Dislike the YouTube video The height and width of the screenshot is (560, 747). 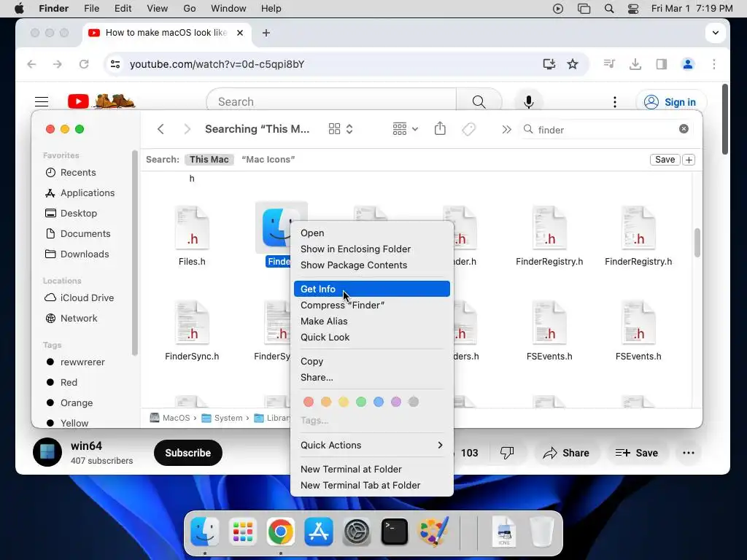tap(507, 453)
